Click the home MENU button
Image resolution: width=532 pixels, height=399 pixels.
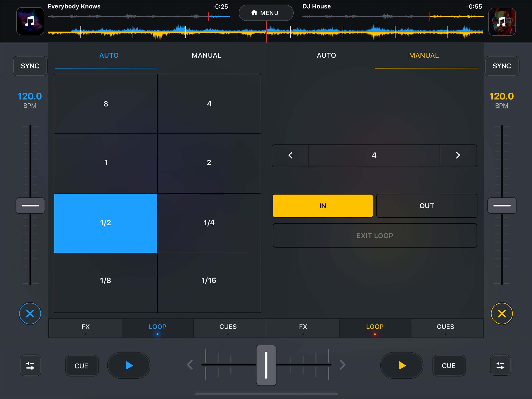click(x=266, y=13)
